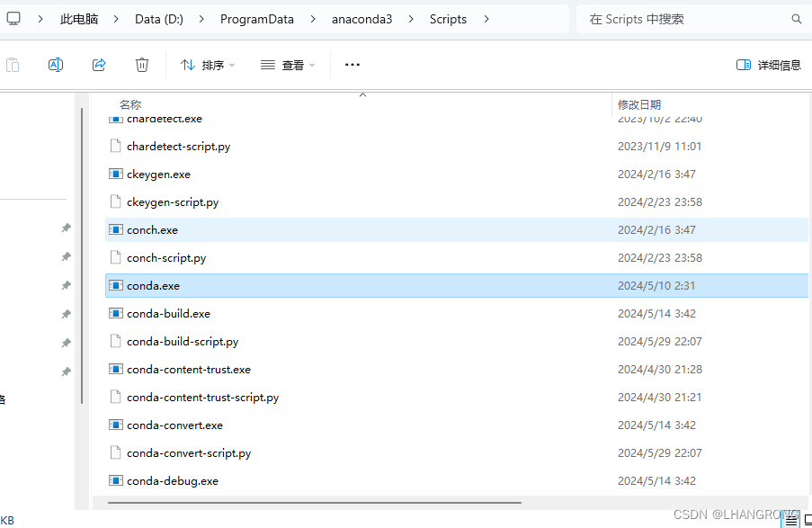The image size is (812, 528).
Task: Click the Share icon in toolbar
Action: [99, 65]
